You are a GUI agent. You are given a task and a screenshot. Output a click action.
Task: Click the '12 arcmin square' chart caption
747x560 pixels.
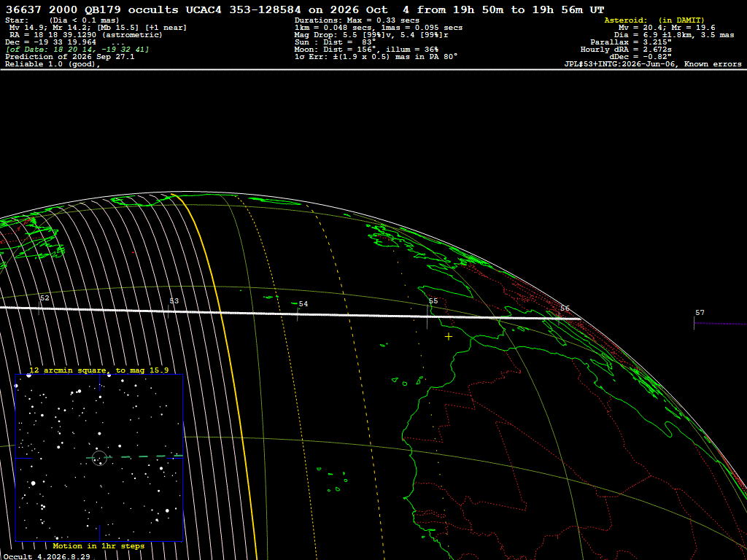(98, 370)
